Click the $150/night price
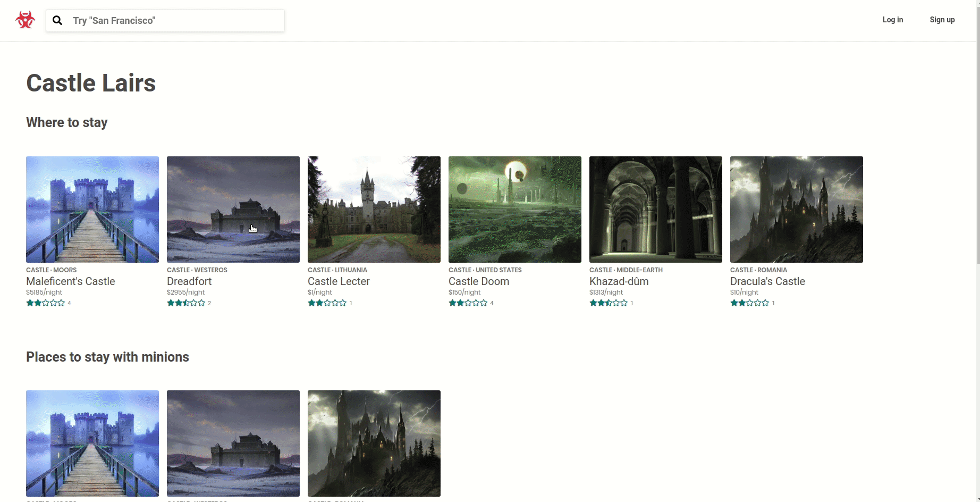 click(464, 292)
